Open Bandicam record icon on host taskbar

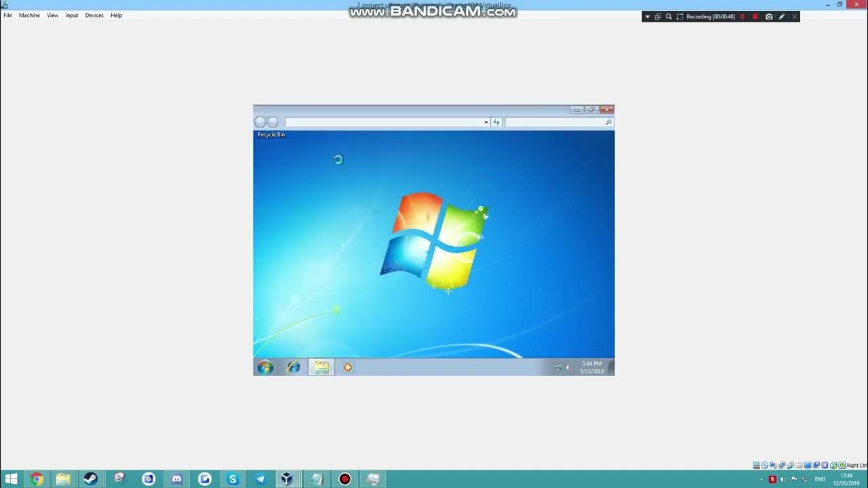344,479
